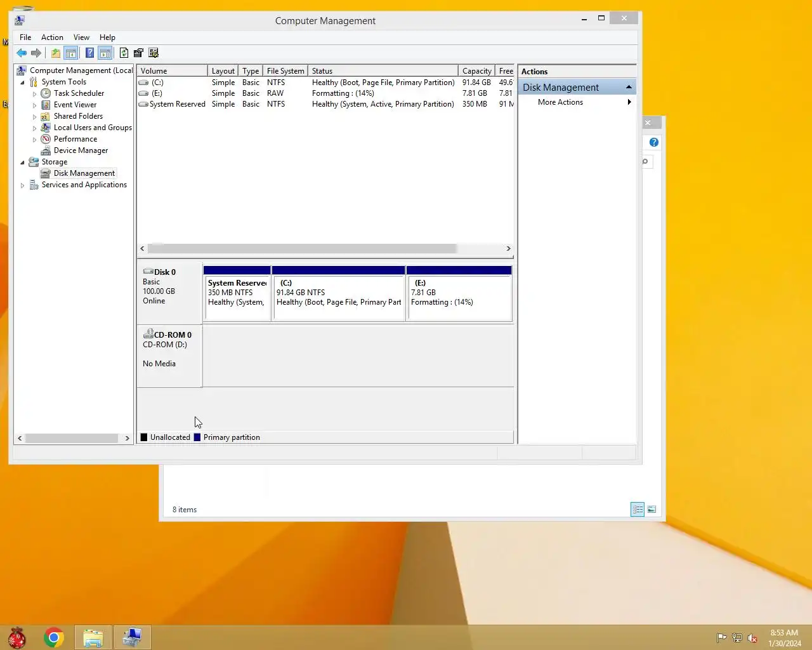Click the Unallocated black legend swatch
This screenshot has width=812, height=650.
[x=144, y=437]
